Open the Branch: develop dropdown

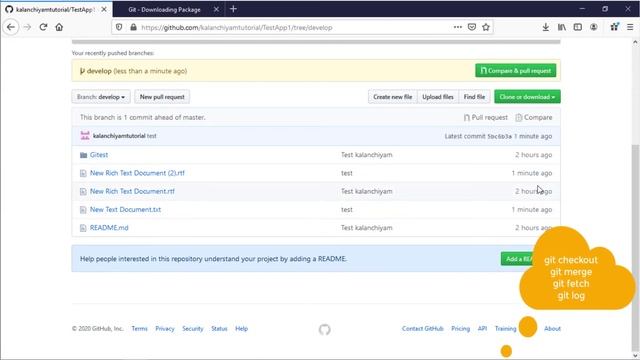[101, 97]
